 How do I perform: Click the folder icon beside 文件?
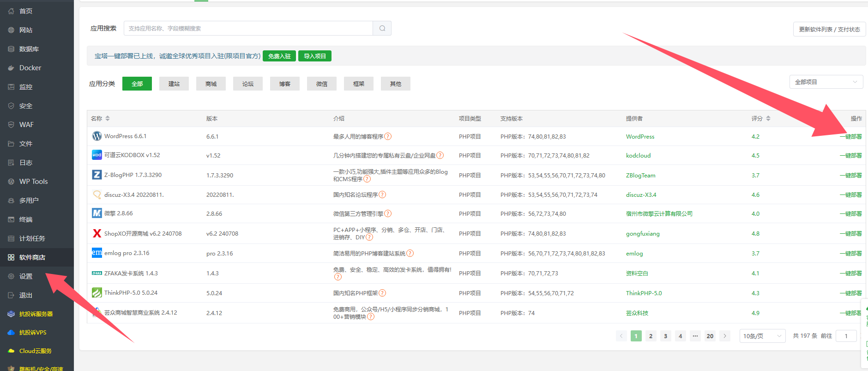[x=11, y=144]
